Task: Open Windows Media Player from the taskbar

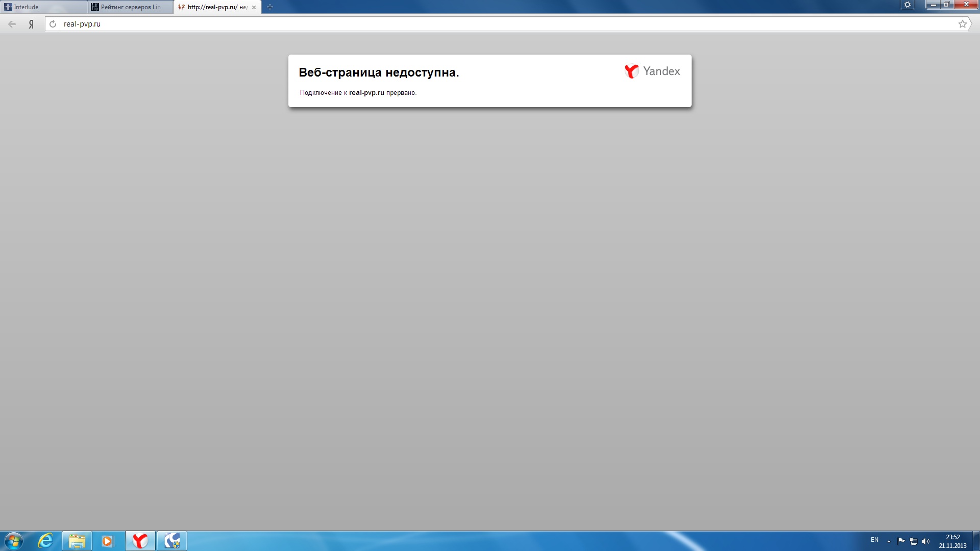Action: tap(108, 541)
